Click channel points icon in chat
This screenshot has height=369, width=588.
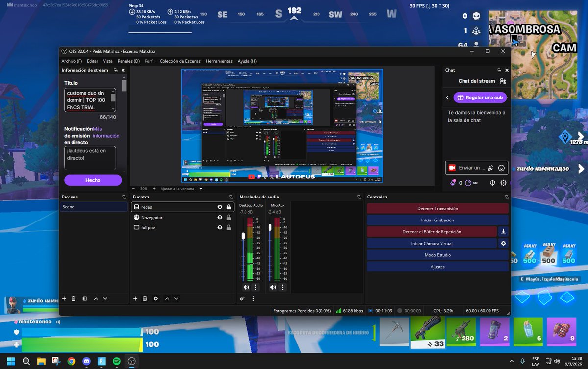[468, 183]
